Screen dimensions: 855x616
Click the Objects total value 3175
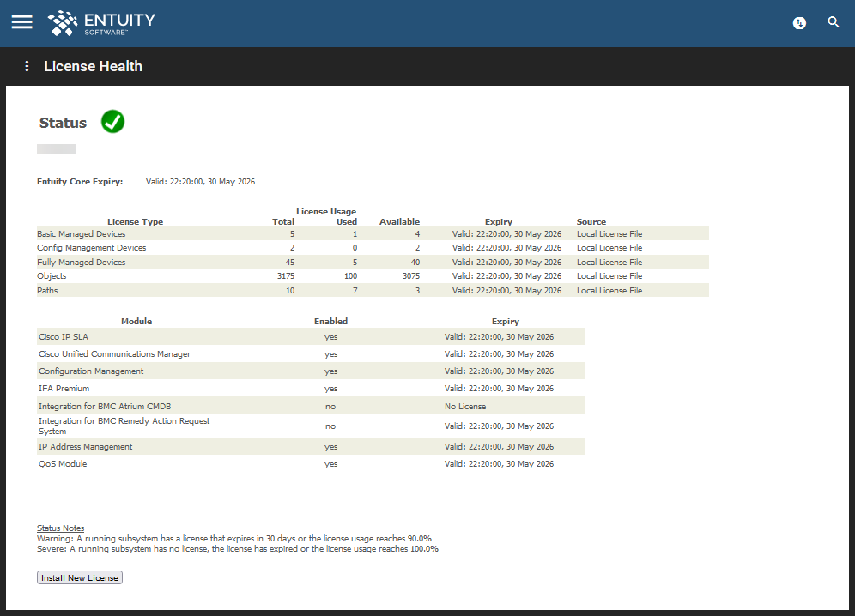click(286, 276)
